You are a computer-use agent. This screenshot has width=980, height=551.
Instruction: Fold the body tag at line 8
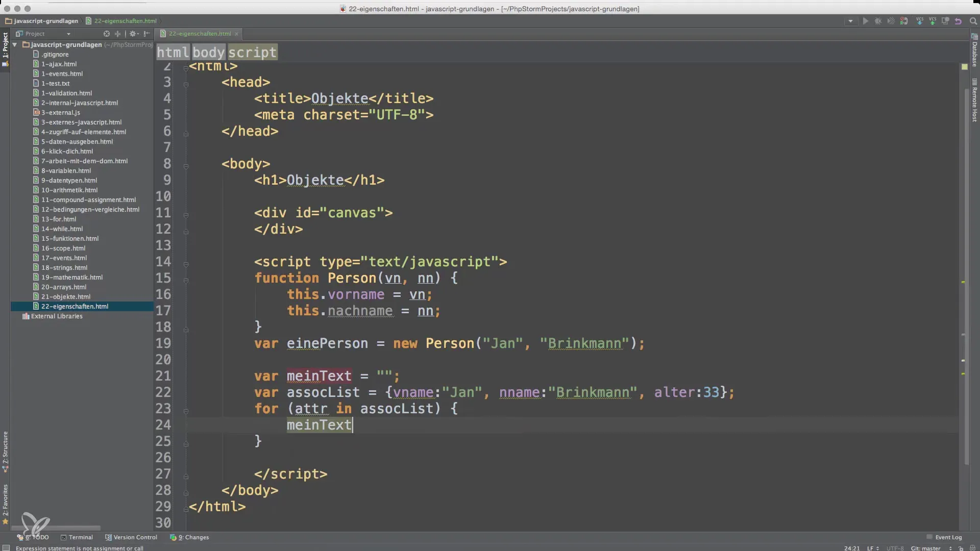click(x=186, y=166)
